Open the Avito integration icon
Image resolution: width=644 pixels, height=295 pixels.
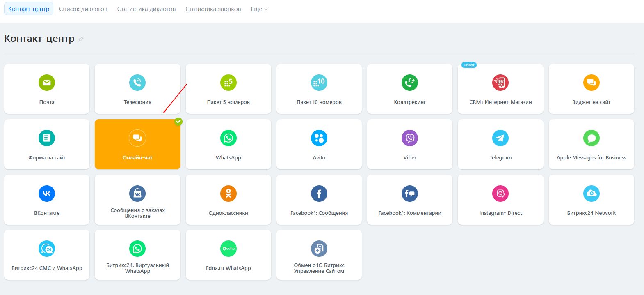[x=319, y=138]
